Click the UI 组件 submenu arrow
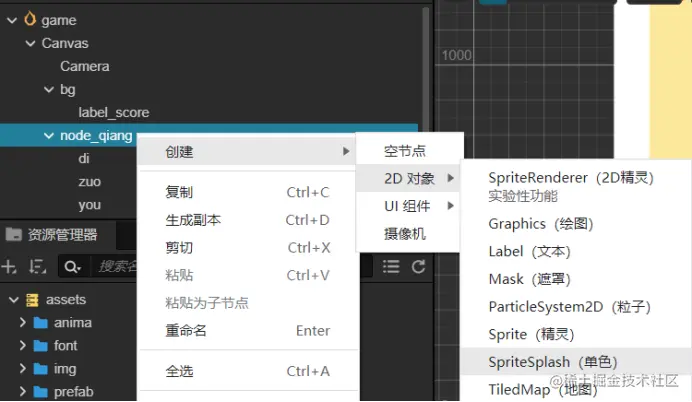The height and width of the screenshot is (402, 692). [x=450, y=206]
